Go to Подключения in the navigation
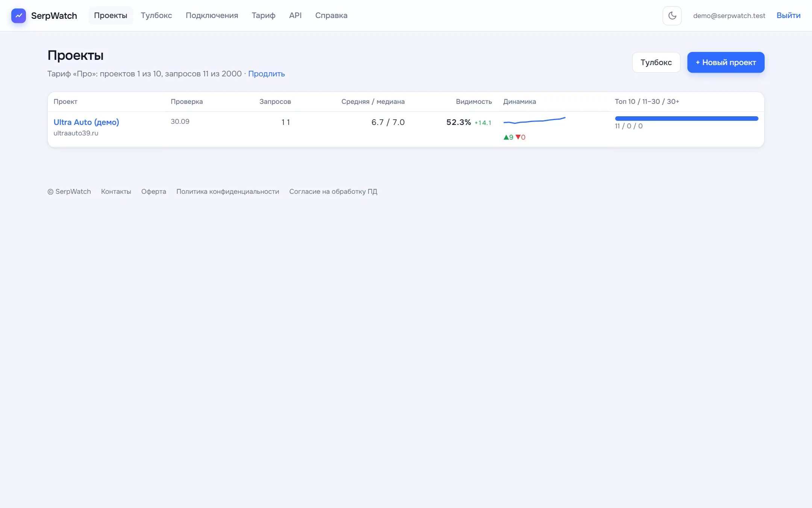The image size is (812, 508). (212, 15)
